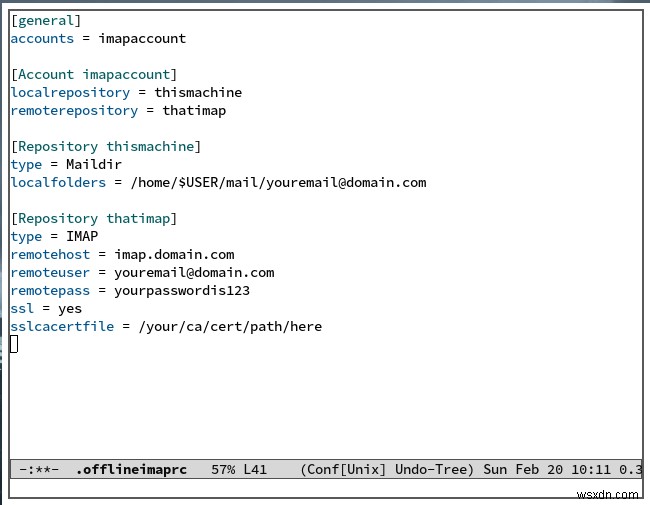Click the 'yourpasswordis123' value
The height and width of the screenshot is (505, 650).
click(x=182, y=291)
